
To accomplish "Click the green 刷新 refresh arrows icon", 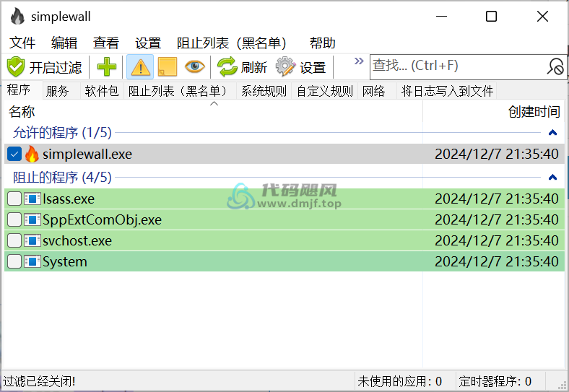I will coord(227,67).
